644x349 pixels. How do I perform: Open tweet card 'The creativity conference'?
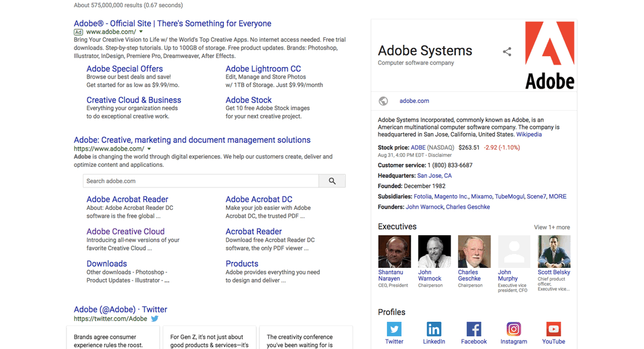tap(306, 338)
